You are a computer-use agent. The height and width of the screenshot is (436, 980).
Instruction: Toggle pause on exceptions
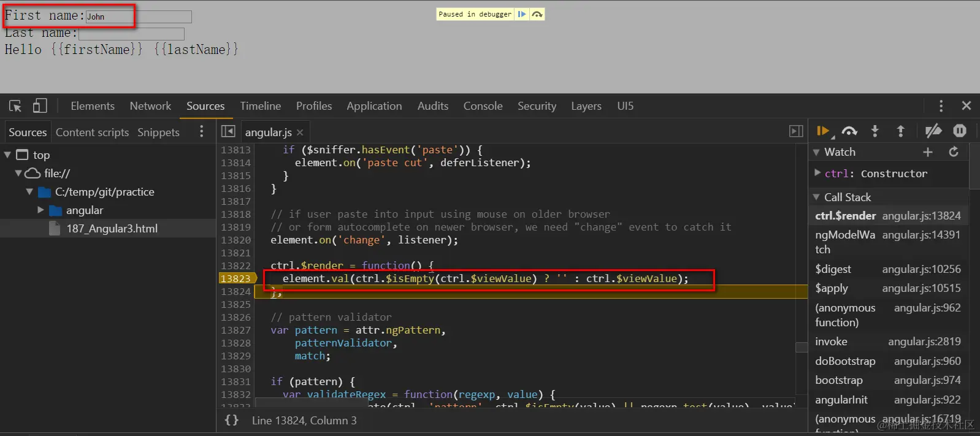pyautogui.click(x=960, y=131)
